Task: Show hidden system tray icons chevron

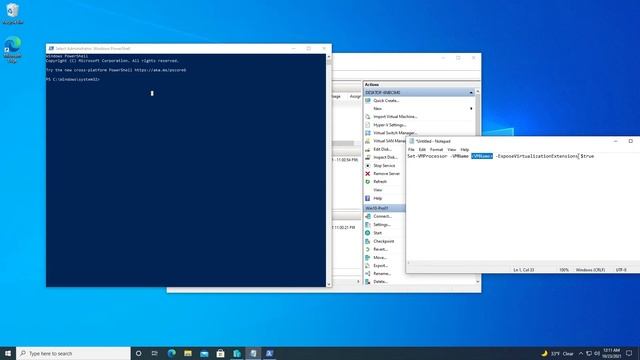Action: pyautogui.click(x=580, y=353)
